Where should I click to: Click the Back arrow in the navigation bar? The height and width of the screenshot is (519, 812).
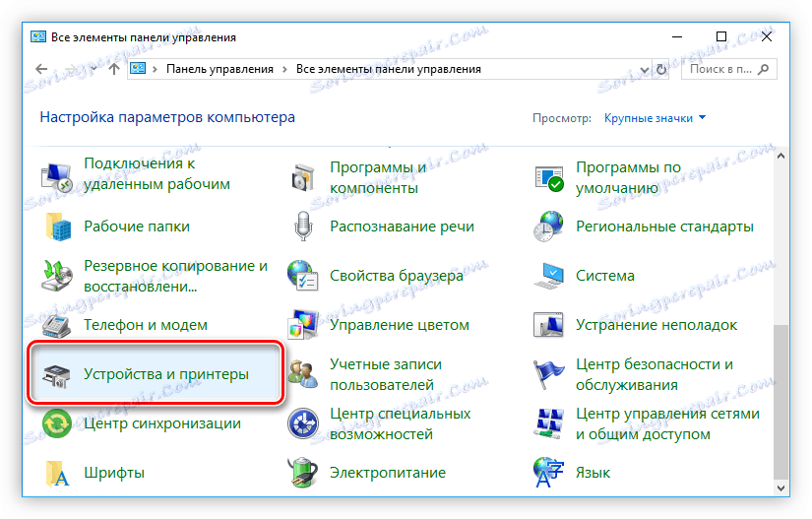[41, 69]
